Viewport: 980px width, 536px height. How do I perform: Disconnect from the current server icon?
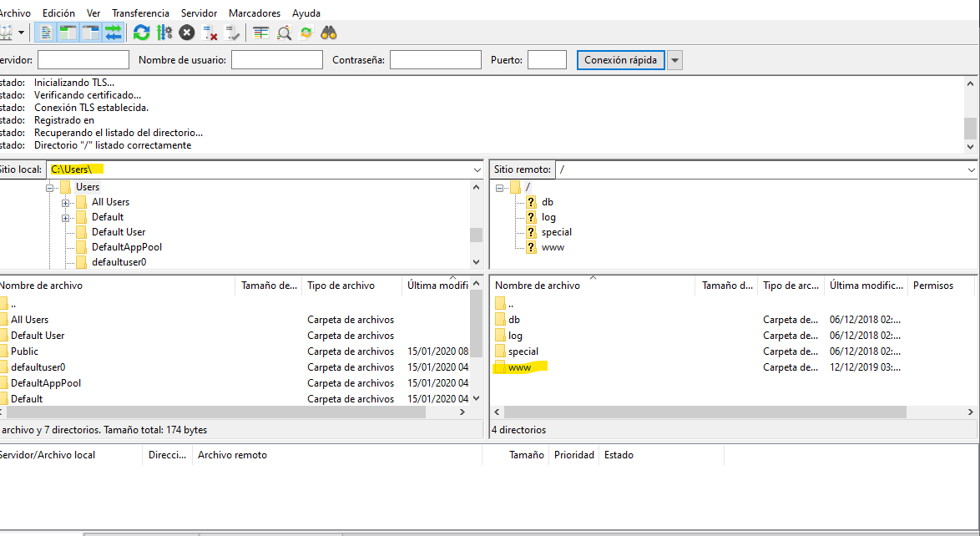point(210,33)
